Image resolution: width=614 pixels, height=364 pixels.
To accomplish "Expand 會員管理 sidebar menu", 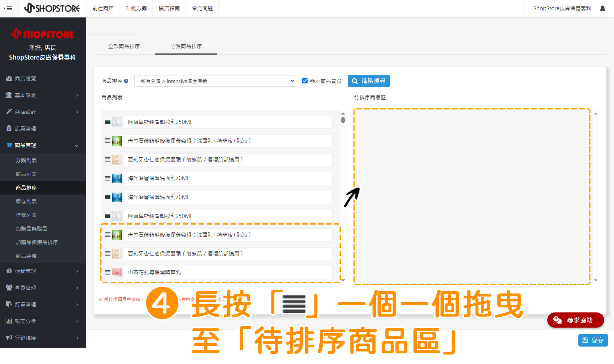I will [42, 288].
